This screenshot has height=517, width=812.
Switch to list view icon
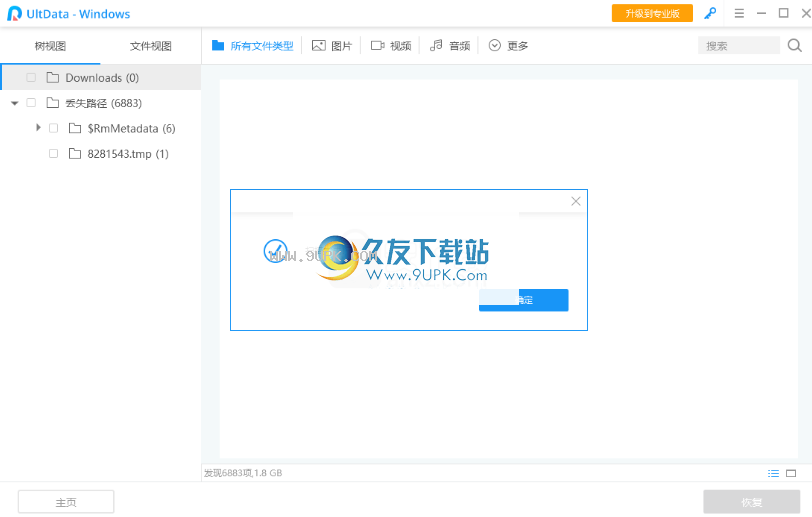coord(773,473)
